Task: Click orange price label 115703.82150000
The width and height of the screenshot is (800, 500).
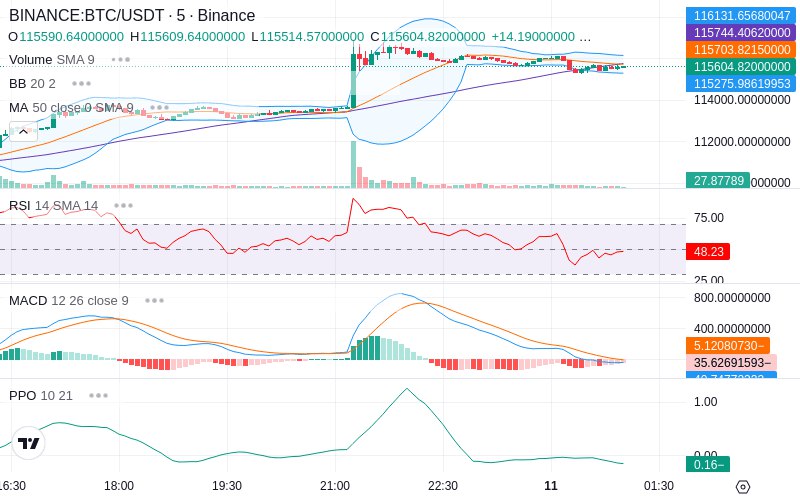Action: [x=741, y=49]
